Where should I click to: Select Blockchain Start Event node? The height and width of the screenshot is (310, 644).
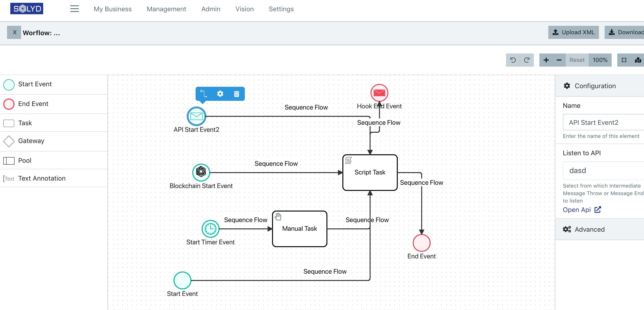coord(201,172)
